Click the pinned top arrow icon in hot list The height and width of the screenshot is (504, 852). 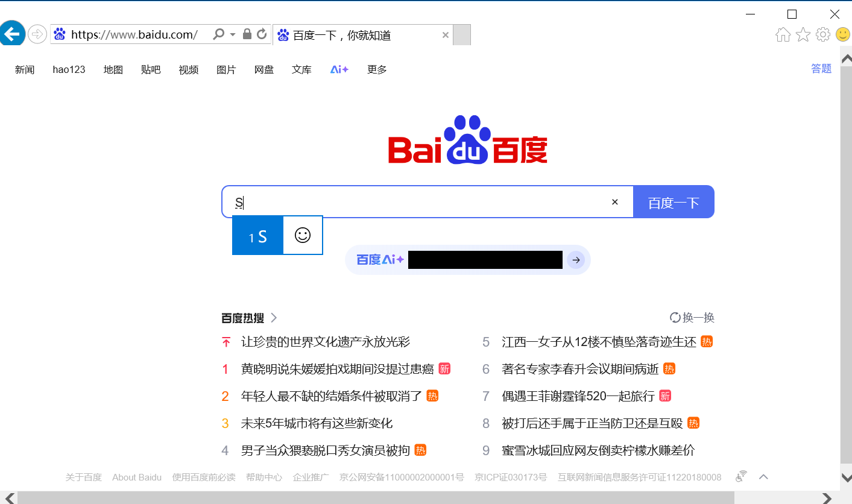pyautogui.click(x=226, y=342)
